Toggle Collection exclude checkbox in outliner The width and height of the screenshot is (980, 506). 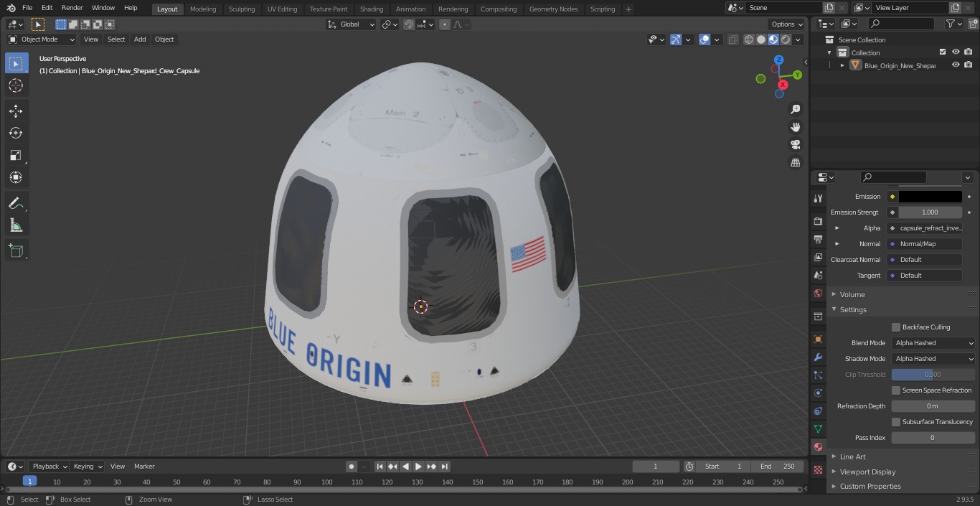[x=943, y=52]
